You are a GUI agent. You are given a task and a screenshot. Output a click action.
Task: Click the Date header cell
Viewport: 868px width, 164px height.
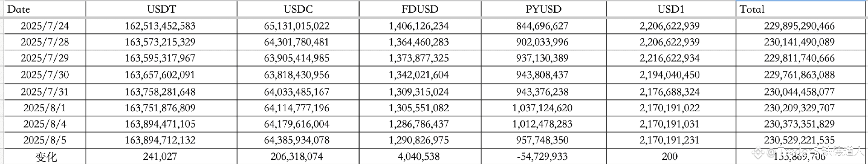(x=44, y=9)
